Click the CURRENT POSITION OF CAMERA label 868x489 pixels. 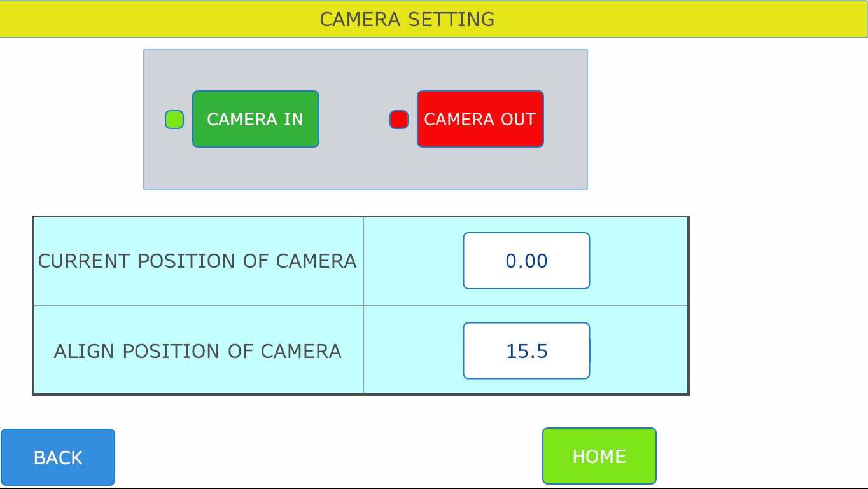tap(197, 261)
